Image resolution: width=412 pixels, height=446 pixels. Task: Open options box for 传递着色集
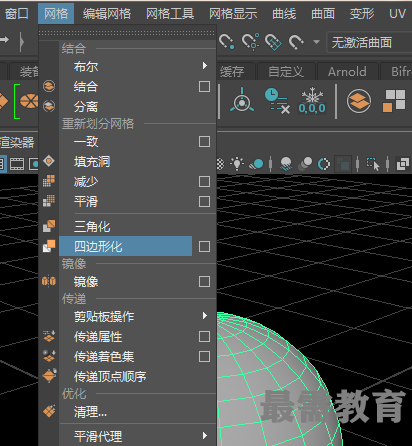[x=204, y=357]
